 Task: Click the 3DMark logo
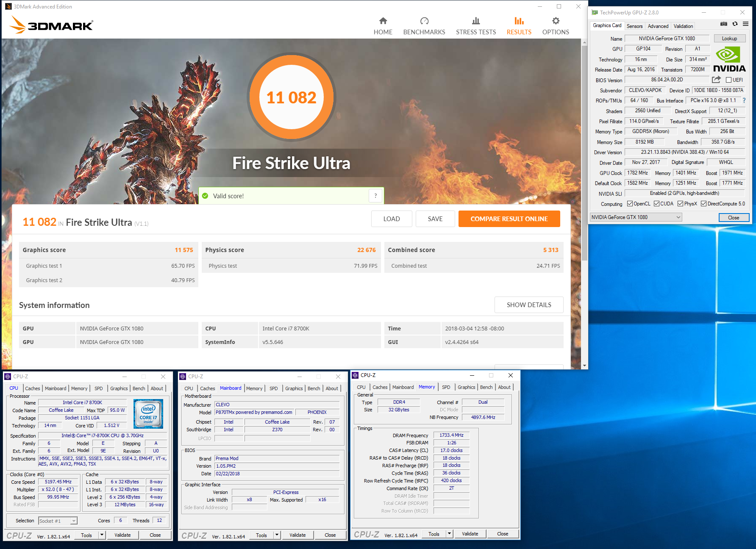(x=51, y=25)
